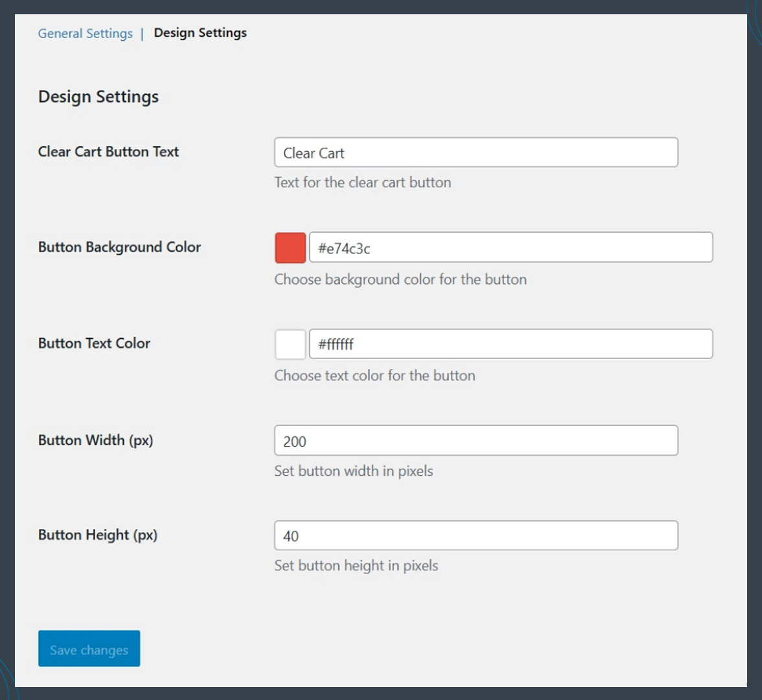762x700 pixels.
Task: Click the Clear Cart Button Text label
Action: [x=108, y=152]
